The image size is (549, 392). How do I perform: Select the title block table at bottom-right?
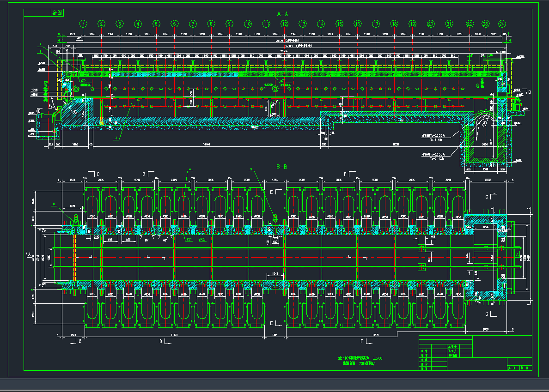point(475,352)
